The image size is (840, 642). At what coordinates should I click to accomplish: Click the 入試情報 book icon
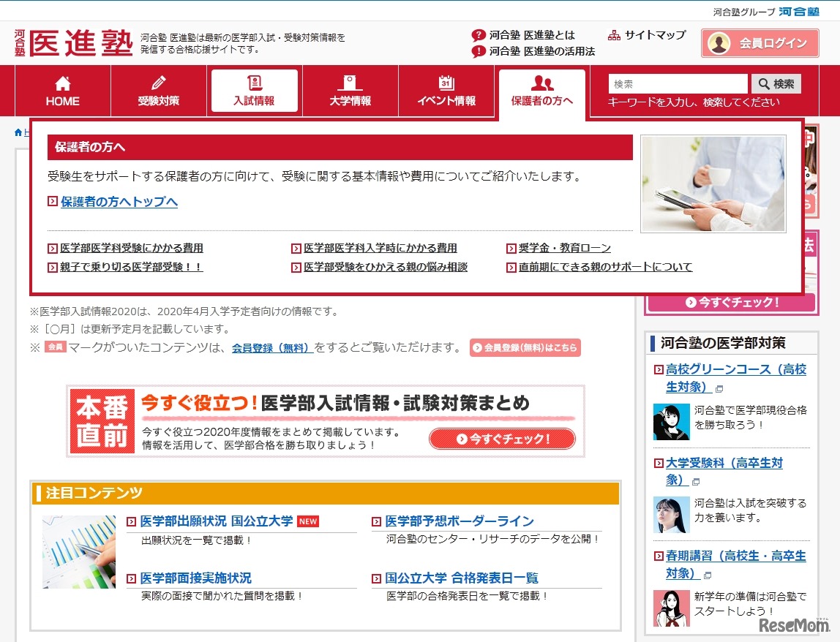click(x=254, y=81)
